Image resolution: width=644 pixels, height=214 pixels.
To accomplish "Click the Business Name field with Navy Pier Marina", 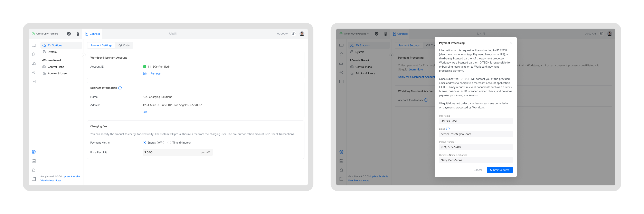I will (x=476, y=160).
